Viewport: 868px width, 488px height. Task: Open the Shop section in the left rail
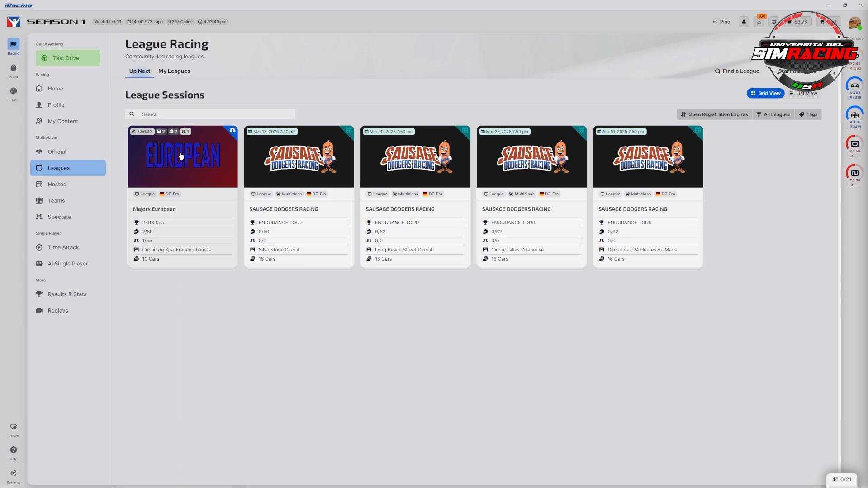point(13,71)
